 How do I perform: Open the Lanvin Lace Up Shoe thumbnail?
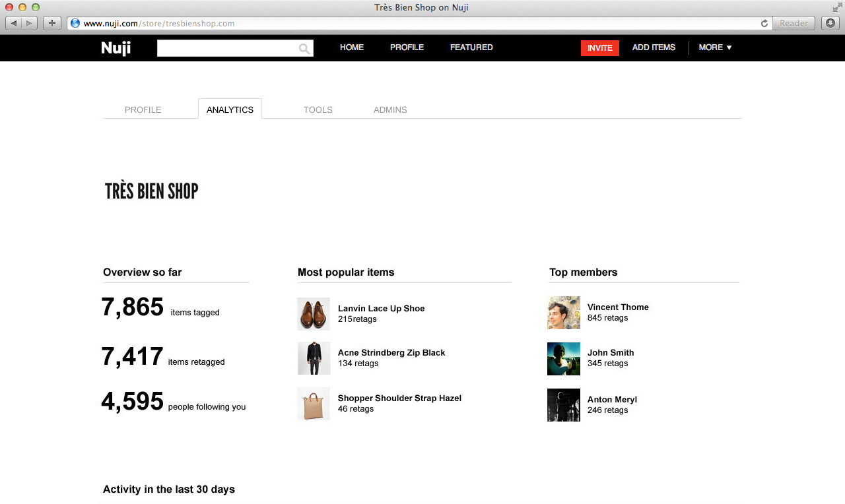pyautogui.click(x=314, y=313)
